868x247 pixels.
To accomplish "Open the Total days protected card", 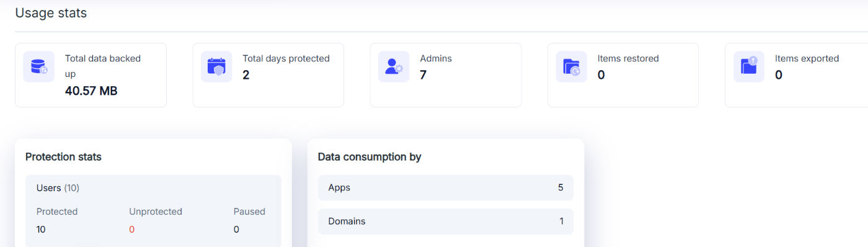I will 268,75.
